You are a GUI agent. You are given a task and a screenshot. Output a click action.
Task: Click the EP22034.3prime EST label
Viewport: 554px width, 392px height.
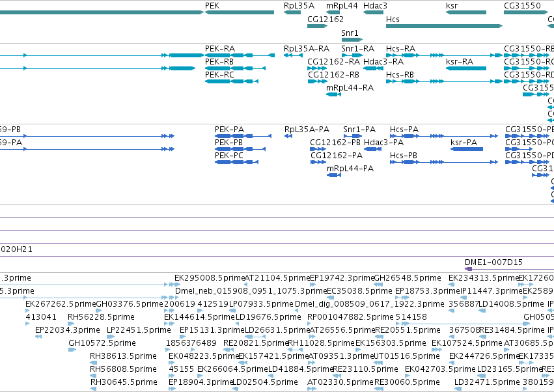point(68,330)
